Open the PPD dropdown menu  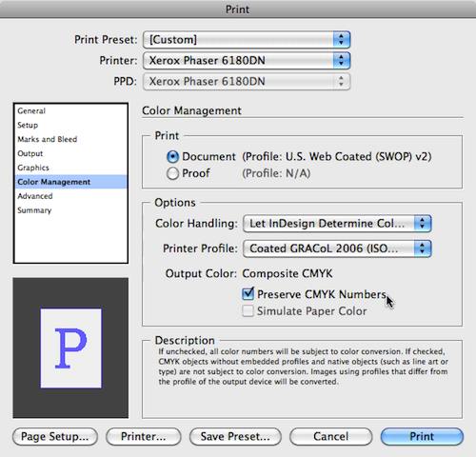(x=247, y=81)
